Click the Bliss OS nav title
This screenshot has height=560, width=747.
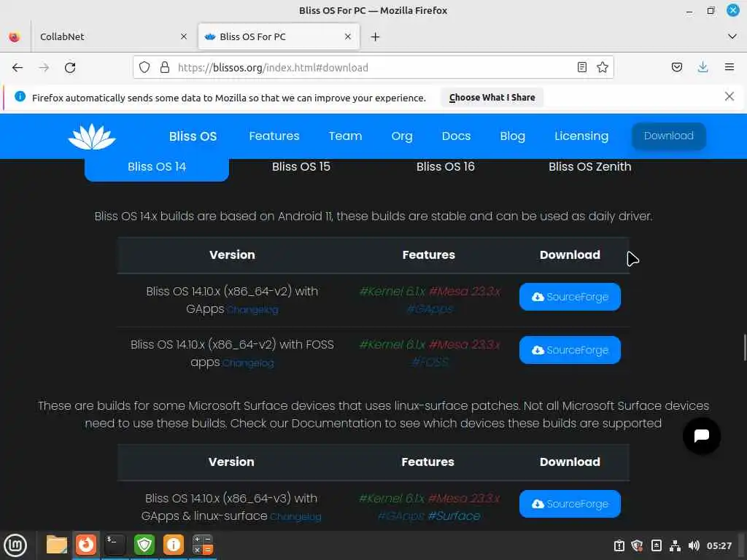[x=193, y=136]
